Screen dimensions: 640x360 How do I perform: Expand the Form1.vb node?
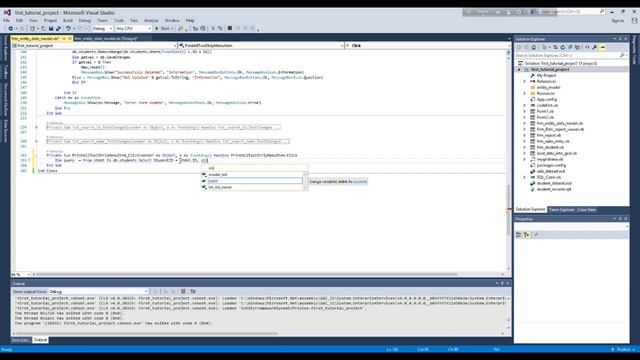(525, 111)
